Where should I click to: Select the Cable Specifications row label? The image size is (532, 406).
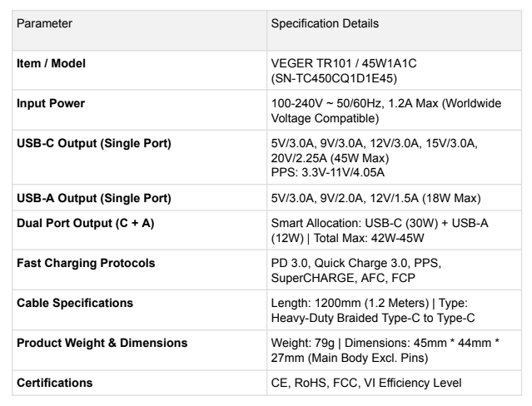pos(75,303)
